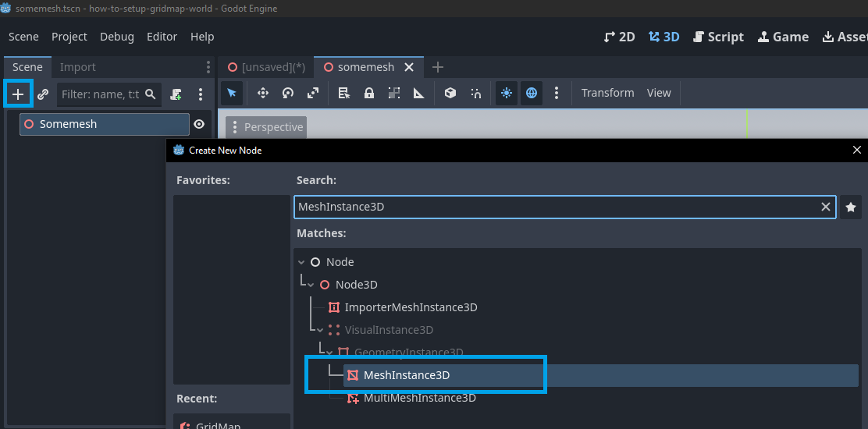
Task: Click the Add Child Node plus button
Action: pos(18,94)
